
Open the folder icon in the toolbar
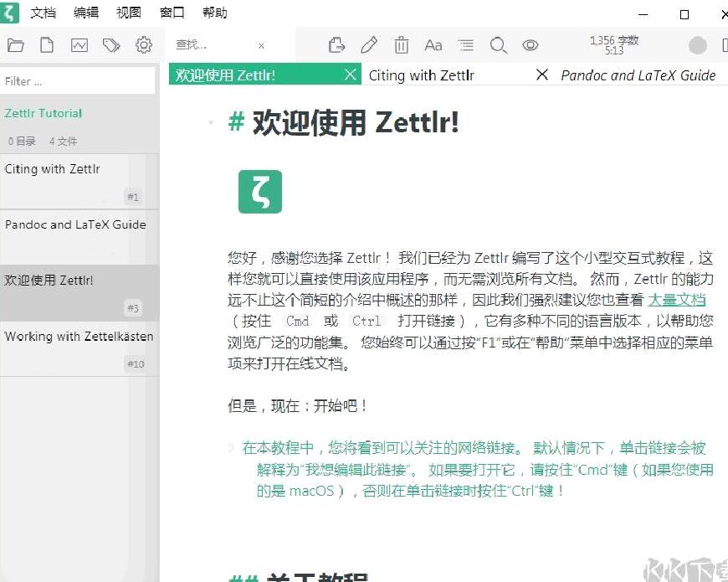point(15,45)
